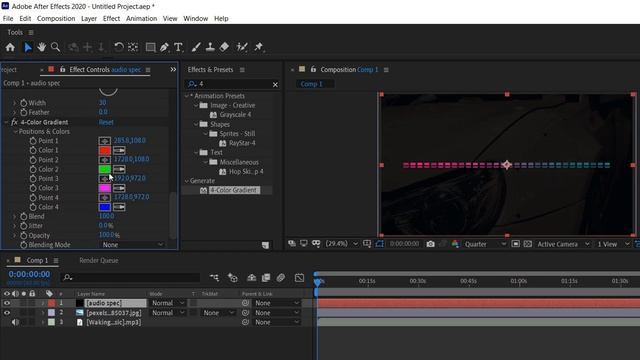640x360 pixels.
Task: Open magnification 29.4% dropdown
Action: pos(341,244)
